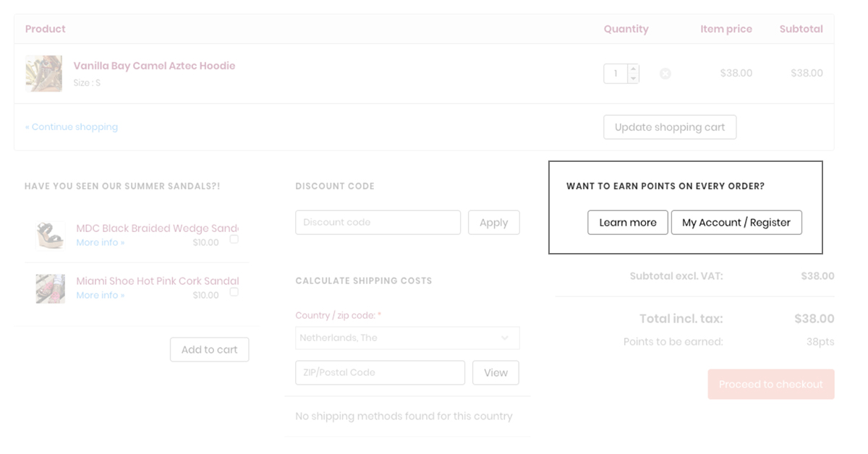Screen dimensions: 868x454
Task: Open My Account / Register
Action: [x=736, y=222]
